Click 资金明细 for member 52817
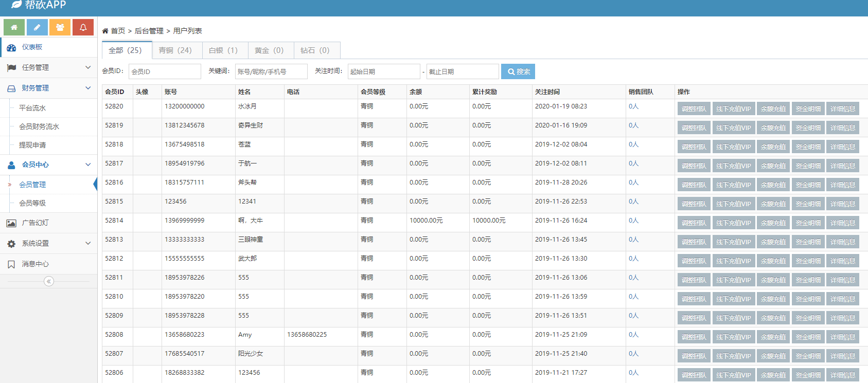Viewport: 868px width, 383px height. 808,166
